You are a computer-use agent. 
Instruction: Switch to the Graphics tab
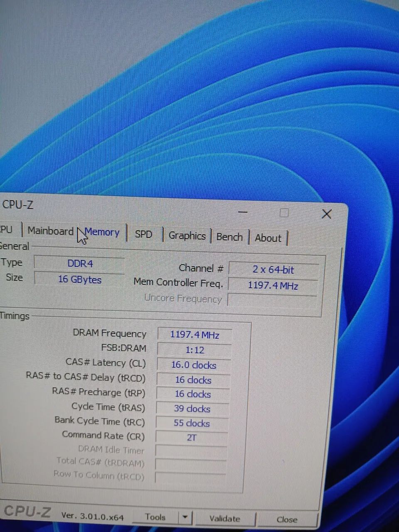pos(187,236)
